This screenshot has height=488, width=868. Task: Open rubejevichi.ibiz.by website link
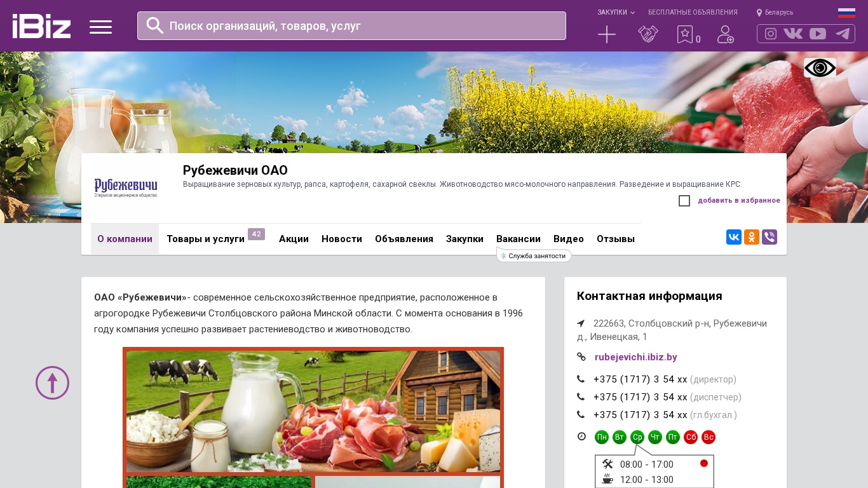tap(636, 357)
